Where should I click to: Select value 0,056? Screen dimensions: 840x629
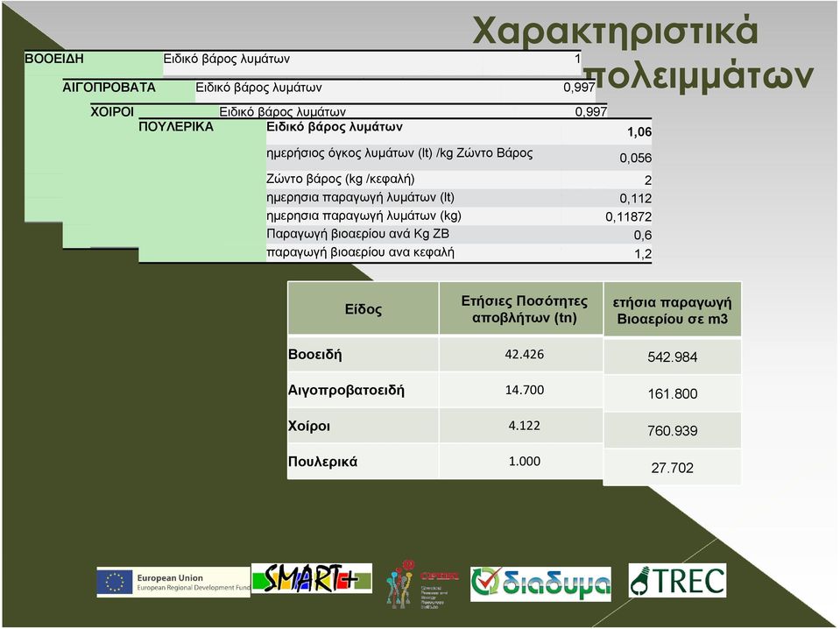click(x=636, y=158)
